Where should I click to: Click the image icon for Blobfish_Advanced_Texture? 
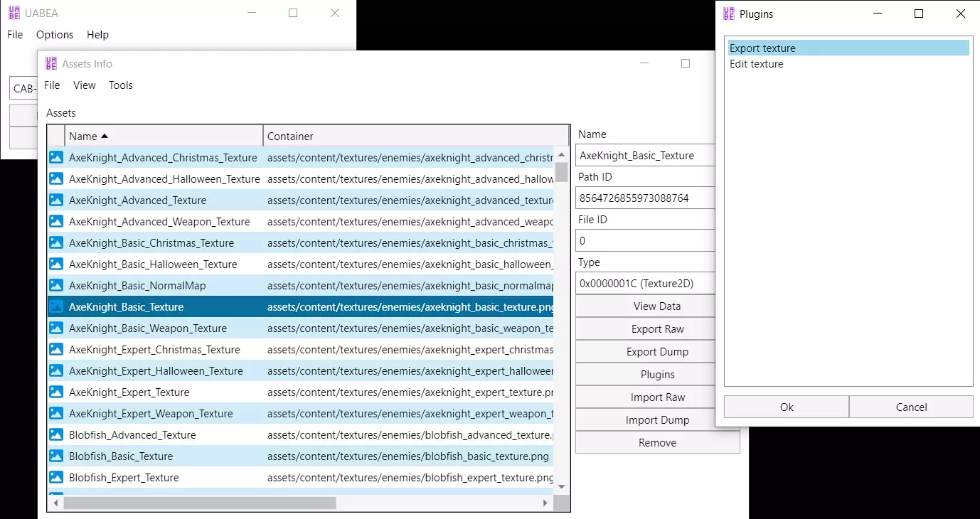56,435
